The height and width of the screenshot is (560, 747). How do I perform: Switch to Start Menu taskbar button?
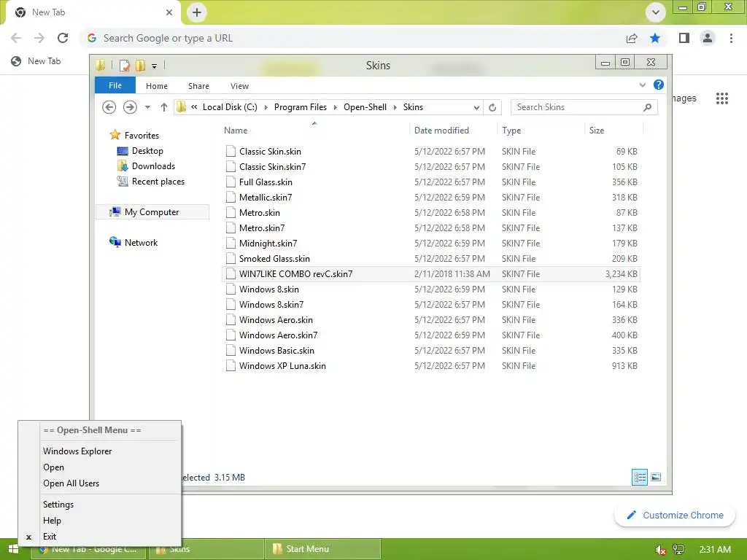coord(323,549)
